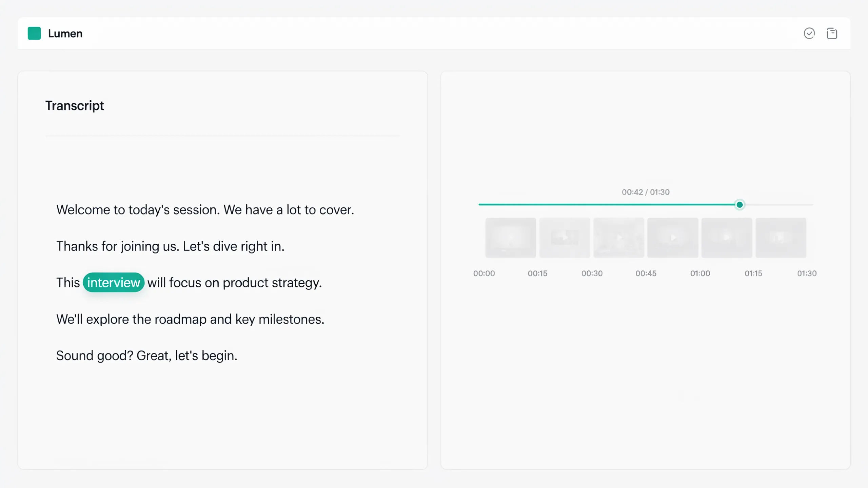Click the 01:30 timeline end marker
Viewport: 868px width, 488px height.
807,273
